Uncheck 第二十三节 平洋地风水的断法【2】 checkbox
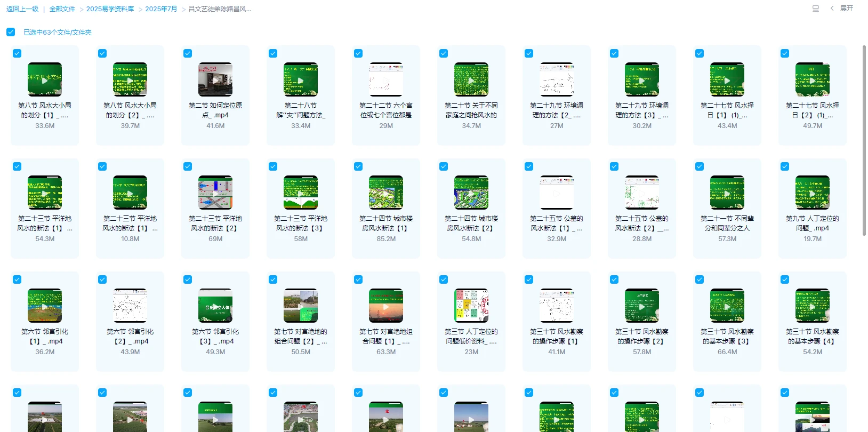Image resolution: width=868 pixels, height=432 pixels. [188, 166]
